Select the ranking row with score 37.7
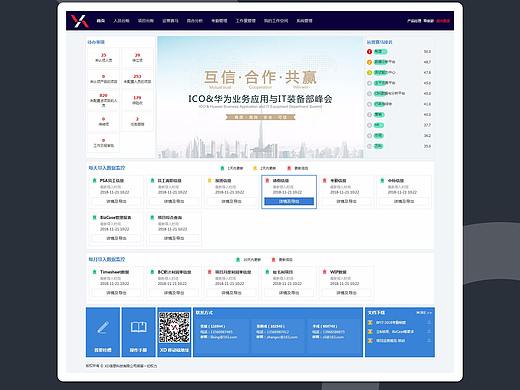This screenshot has height=390, width=520. (399, 125)
